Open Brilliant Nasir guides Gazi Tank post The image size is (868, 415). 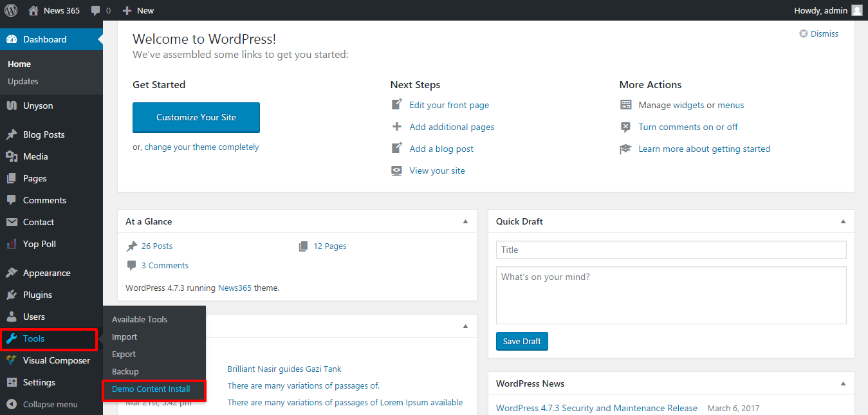[284, 369]
